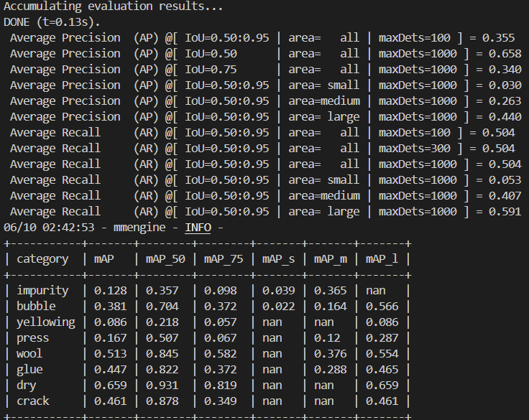Select glue mAP_l value 0.465
This screenshot has height=420, width=529.
pos(382,370)
